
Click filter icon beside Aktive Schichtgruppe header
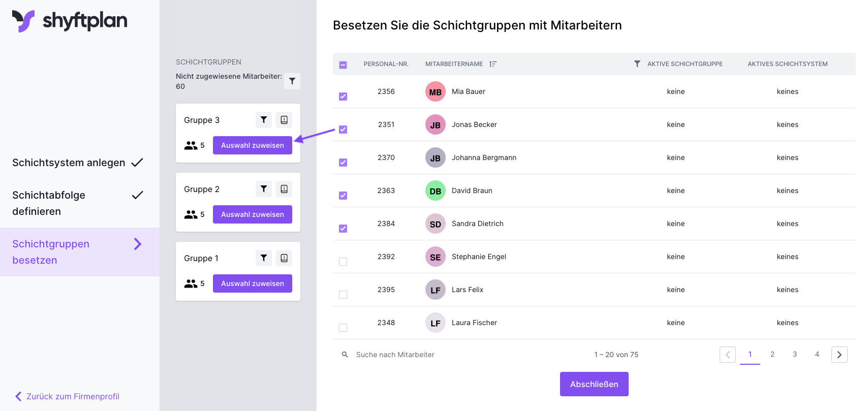point(637,64)
